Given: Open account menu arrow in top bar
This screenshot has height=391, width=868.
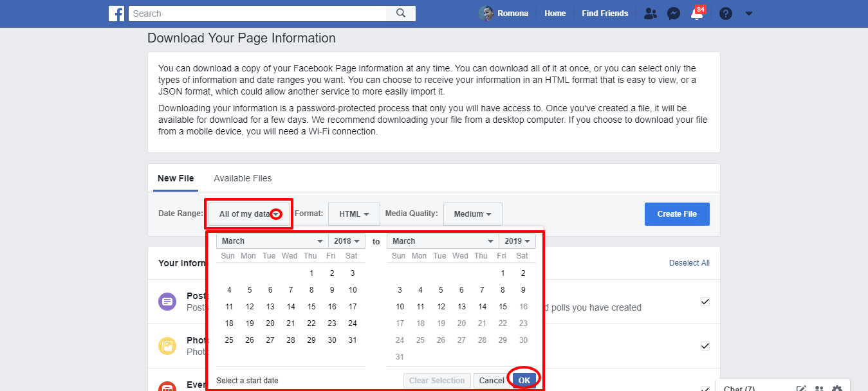Looking at the screenshot, I should point(748,14).
